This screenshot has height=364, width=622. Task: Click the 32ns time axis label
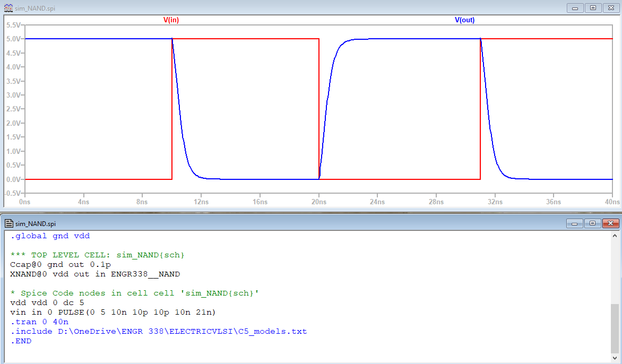(495, 202)
